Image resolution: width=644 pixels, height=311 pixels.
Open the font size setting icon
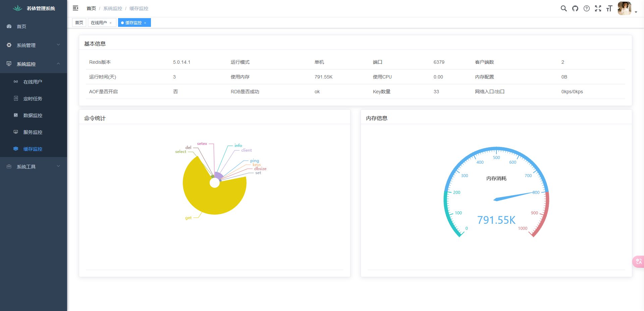(609, 8)
